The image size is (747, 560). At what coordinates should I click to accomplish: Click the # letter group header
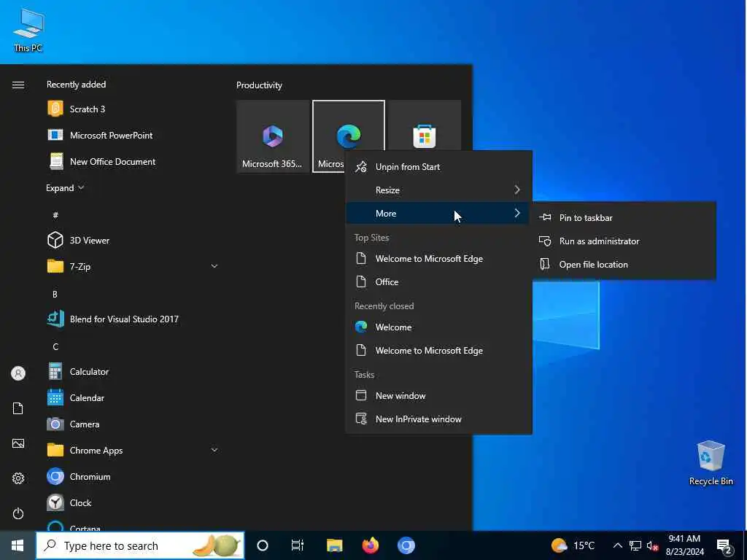[x=55, y=215]
